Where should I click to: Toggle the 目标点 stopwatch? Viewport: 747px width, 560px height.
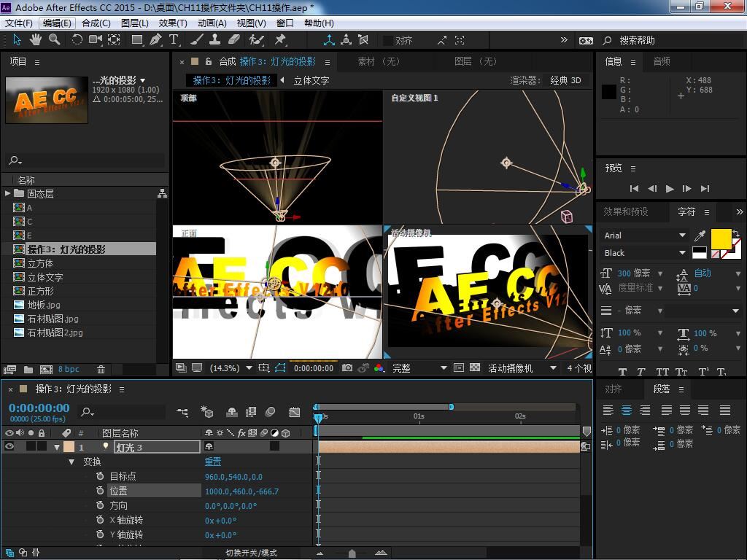pyautogui.click(x=100, y=476)
